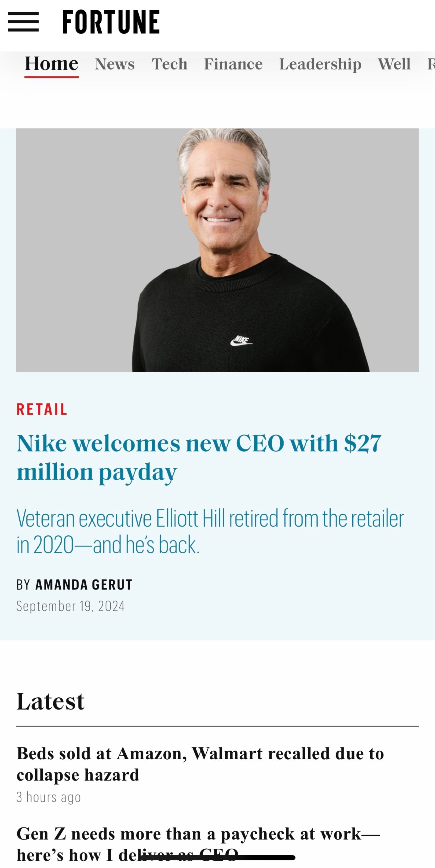The image size is (435, 868).
Task: Switch to the News tab
Action: [x=115, y=64]
